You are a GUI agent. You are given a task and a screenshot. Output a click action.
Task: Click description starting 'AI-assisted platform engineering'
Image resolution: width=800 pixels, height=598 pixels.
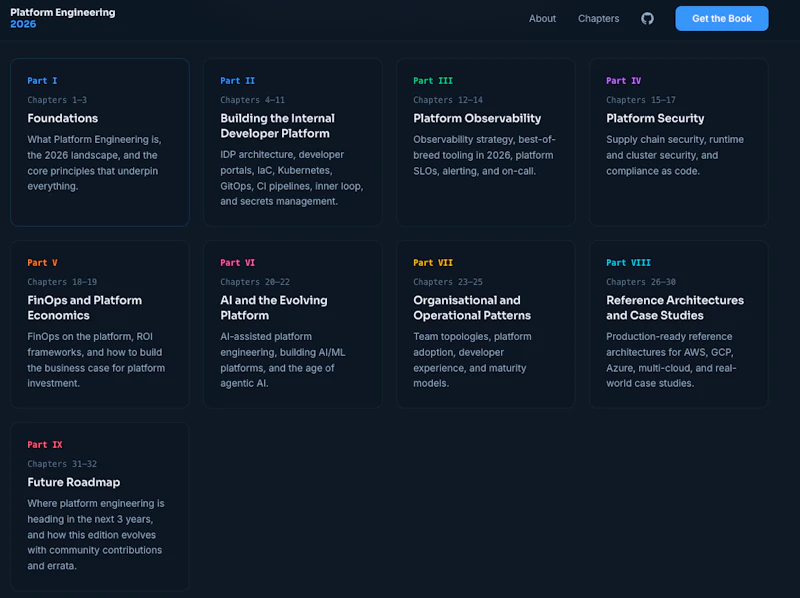click(283, 360)
